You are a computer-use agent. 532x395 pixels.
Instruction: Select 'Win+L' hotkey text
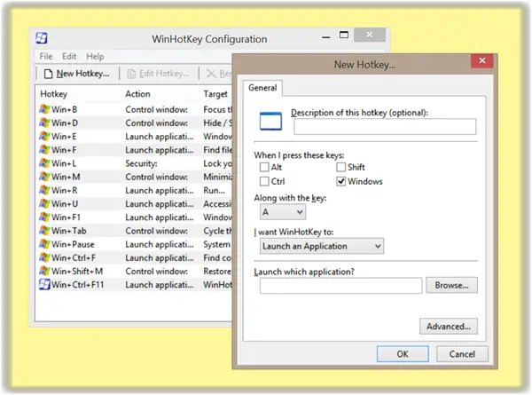point(64,163)
